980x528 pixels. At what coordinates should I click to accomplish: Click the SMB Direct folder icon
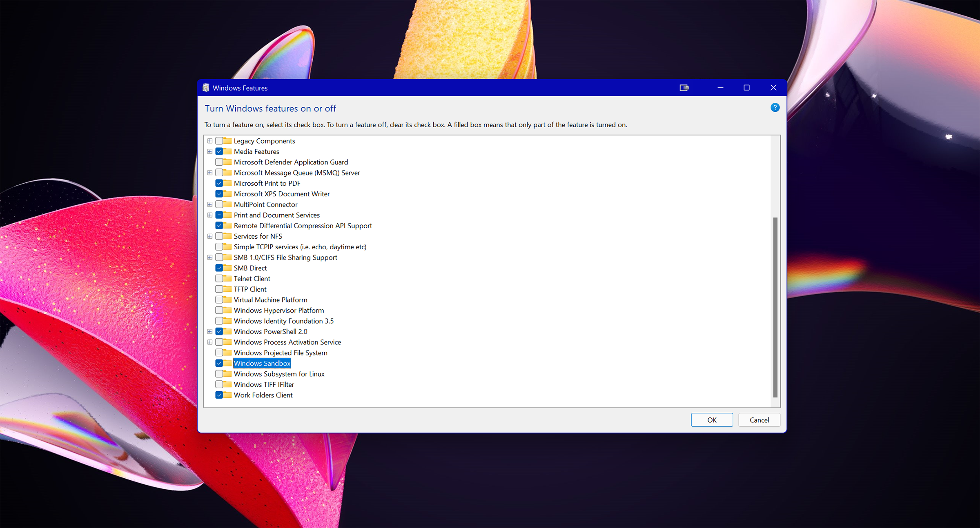[228, 268]
